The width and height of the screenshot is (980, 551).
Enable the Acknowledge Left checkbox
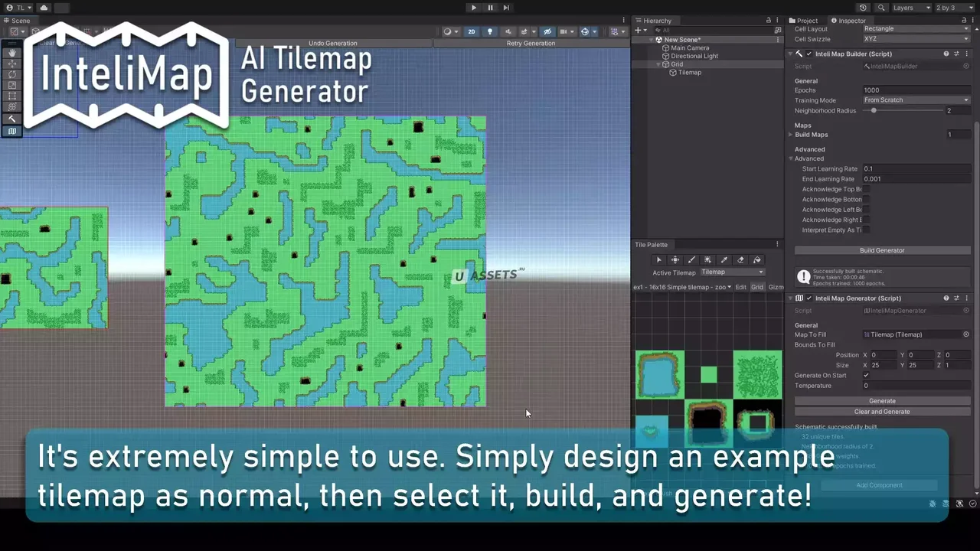866,210
